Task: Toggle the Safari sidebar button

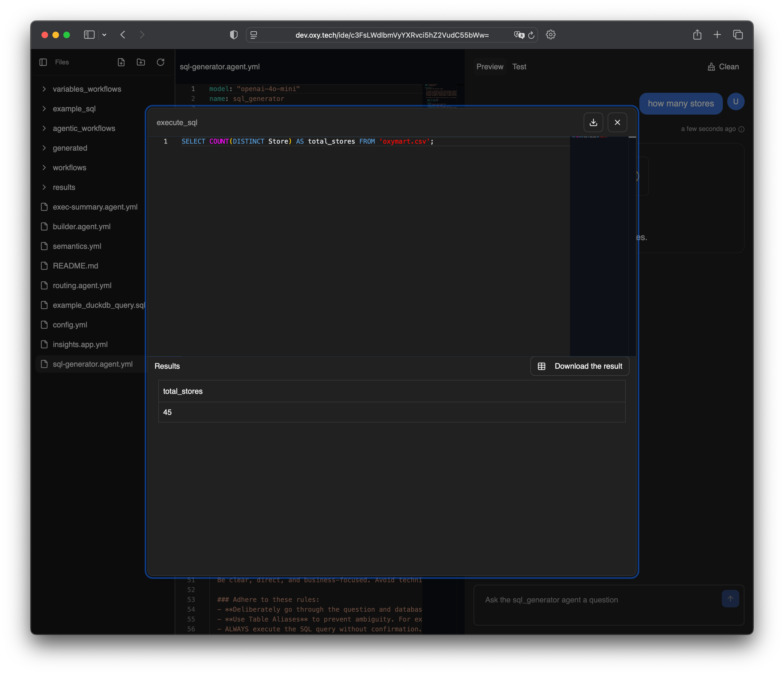Action: 89,35
